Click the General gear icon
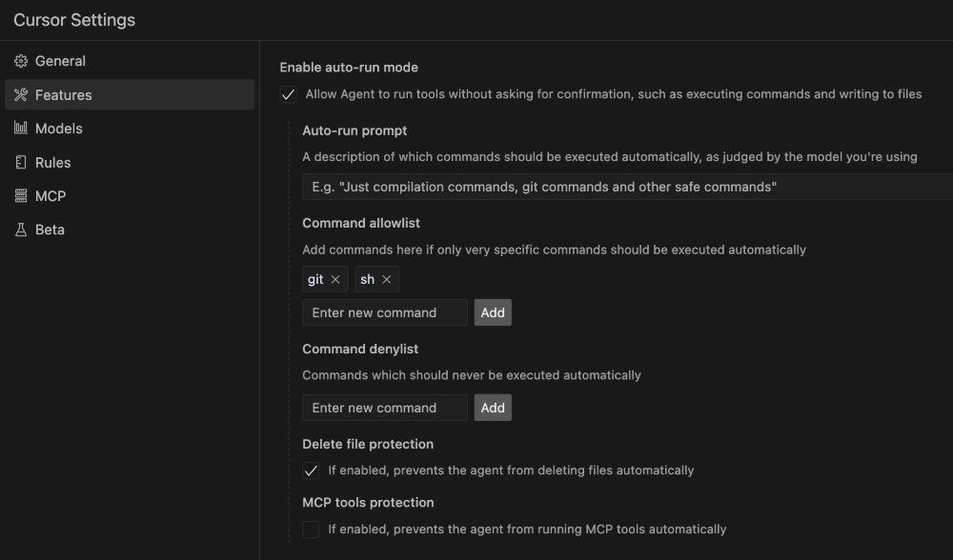 pyautogui.click(x=21, y=61)
